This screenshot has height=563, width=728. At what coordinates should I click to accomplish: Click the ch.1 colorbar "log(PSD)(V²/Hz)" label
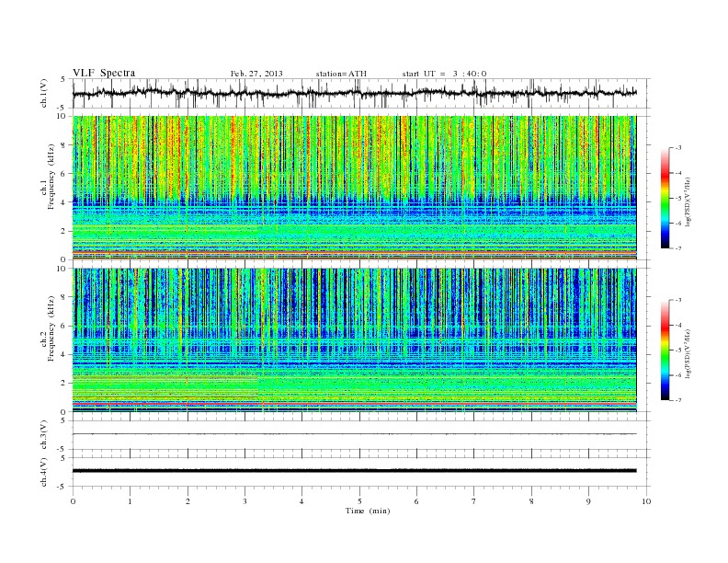coord(688,202)
